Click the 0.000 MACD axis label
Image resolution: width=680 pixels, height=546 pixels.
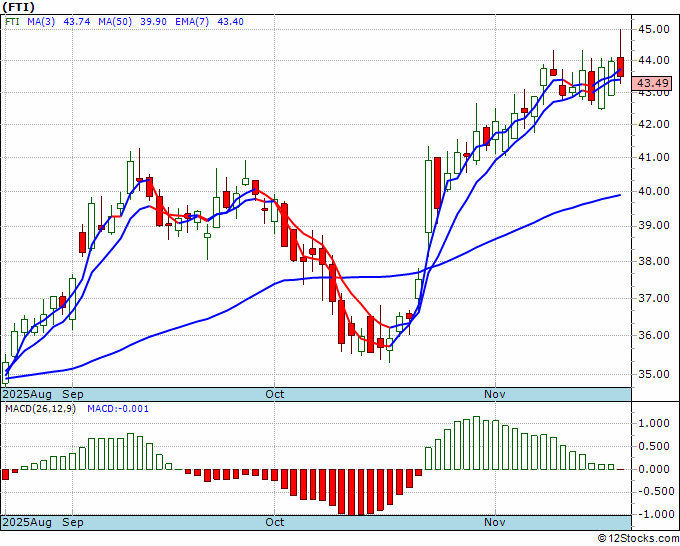click(654, 469)
